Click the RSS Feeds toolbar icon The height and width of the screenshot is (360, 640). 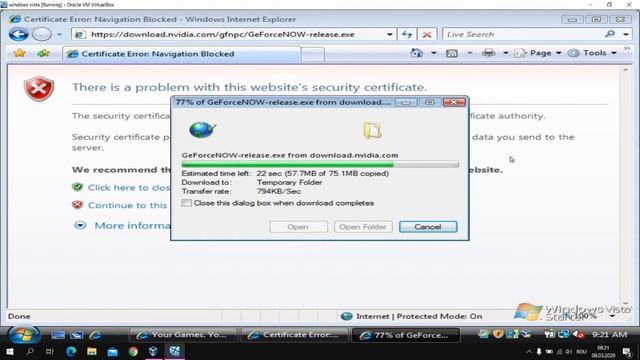452,53
